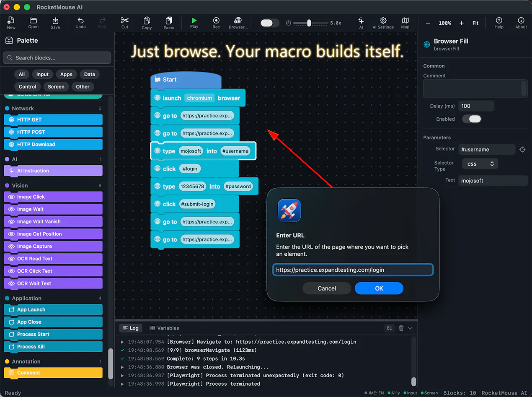Select the App Launch block
The image size is (532, 397).
point(53,309)
